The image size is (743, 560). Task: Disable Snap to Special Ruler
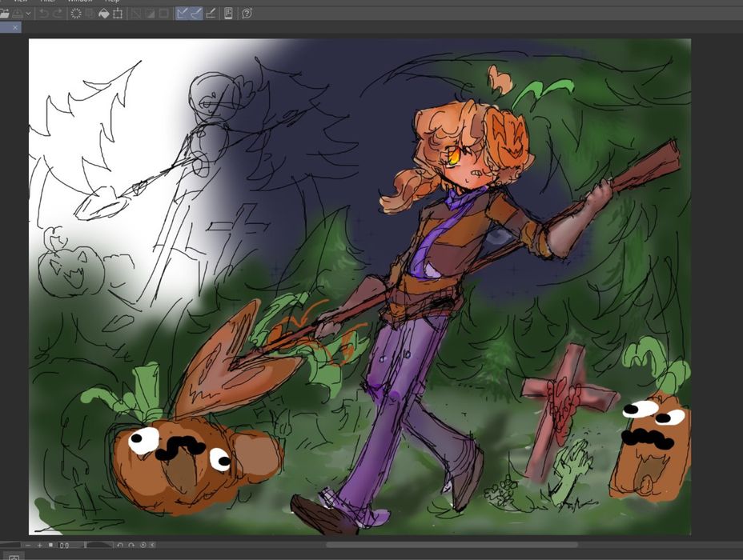coord(196,14)
